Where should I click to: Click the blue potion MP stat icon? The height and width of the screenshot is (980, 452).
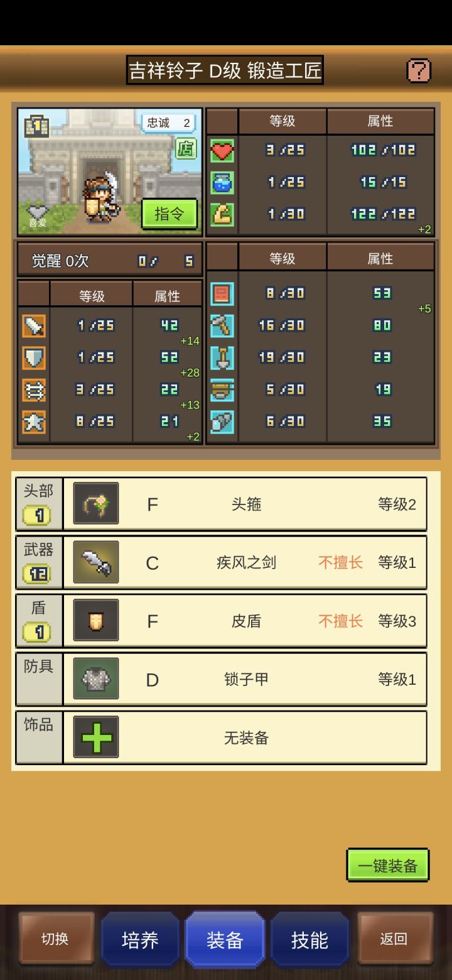point(222,182)
